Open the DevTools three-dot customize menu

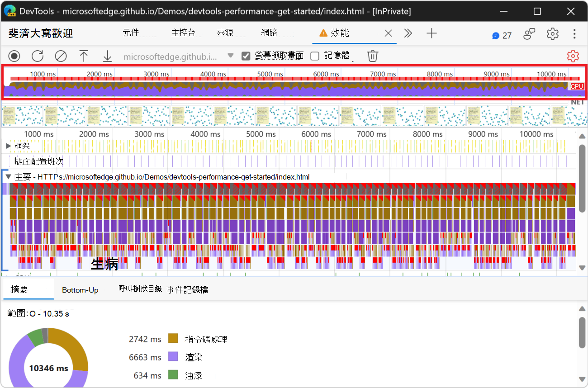pyautogui.click(x=574, y=34)
